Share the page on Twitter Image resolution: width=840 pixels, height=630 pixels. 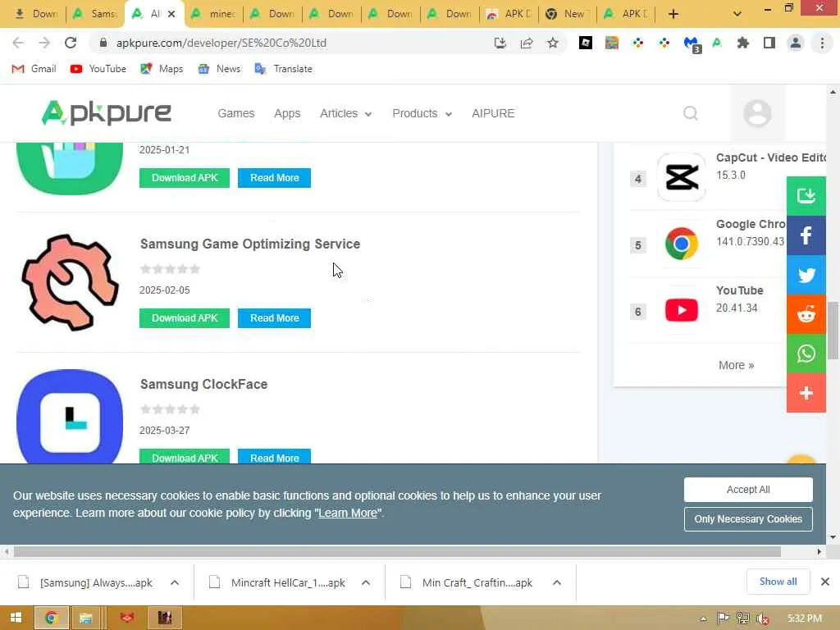806,275
